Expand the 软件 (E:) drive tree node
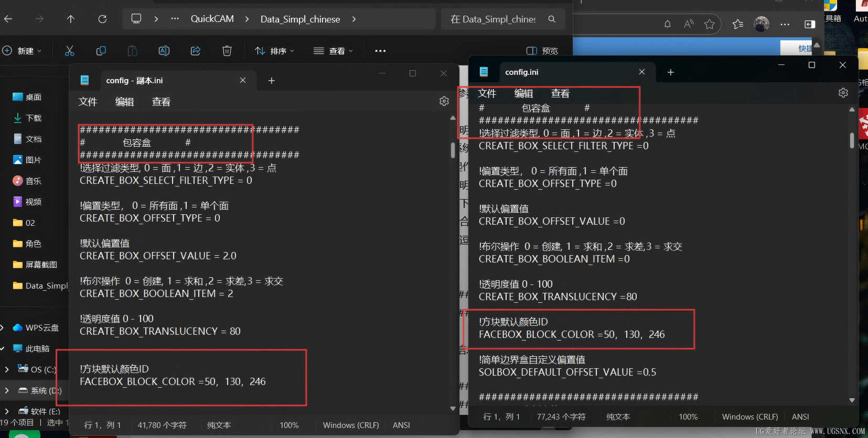Viewport: 868px width, 438px height. (x=7, y=411)
